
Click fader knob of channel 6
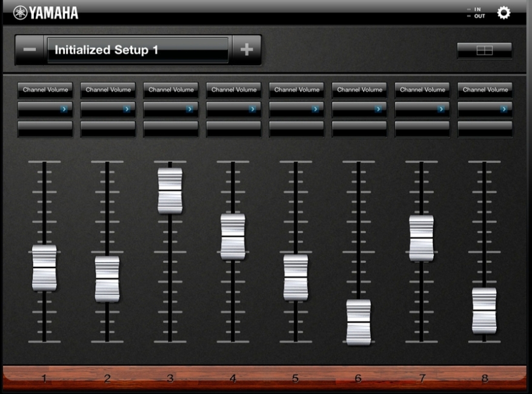[x=359, y=322]
